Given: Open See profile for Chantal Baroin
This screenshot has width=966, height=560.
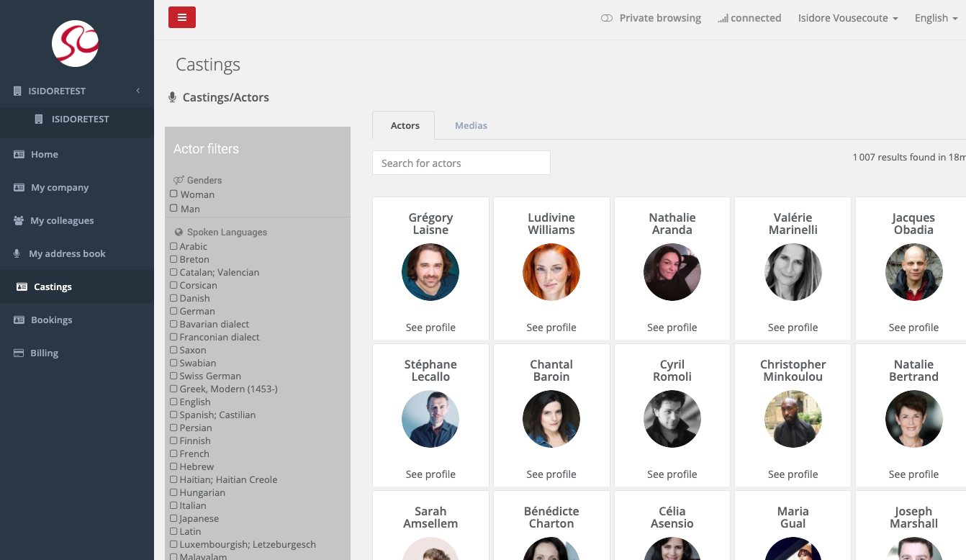Looking at the screenshot, I should click(551, 474).
